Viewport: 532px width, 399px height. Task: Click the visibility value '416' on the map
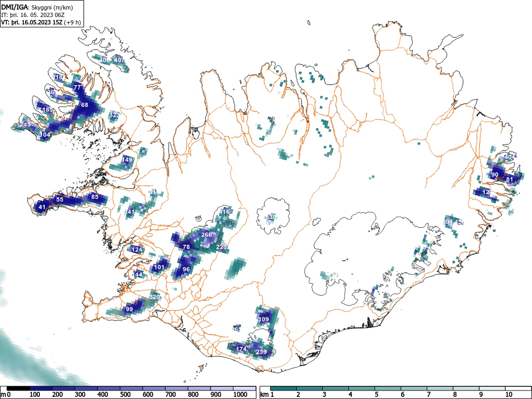pos(225,212)
